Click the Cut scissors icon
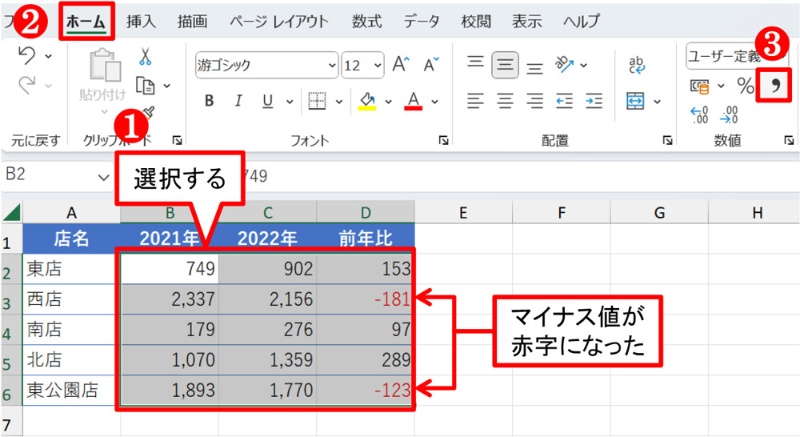Screen dimensions: 800x437 coord(145,57)
